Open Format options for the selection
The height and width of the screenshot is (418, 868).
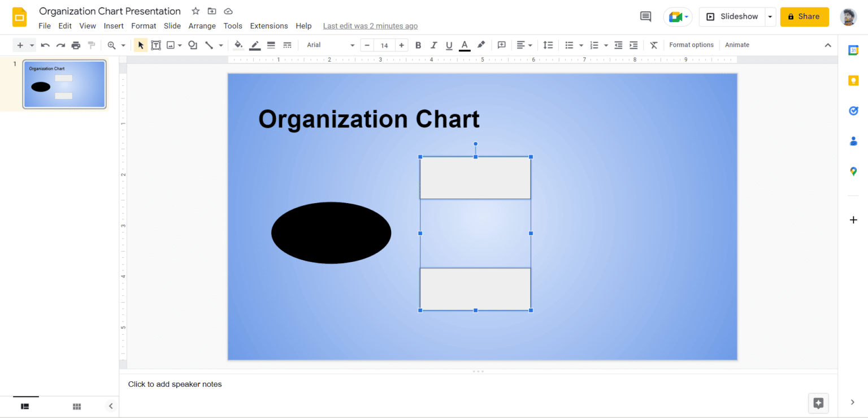691,45
